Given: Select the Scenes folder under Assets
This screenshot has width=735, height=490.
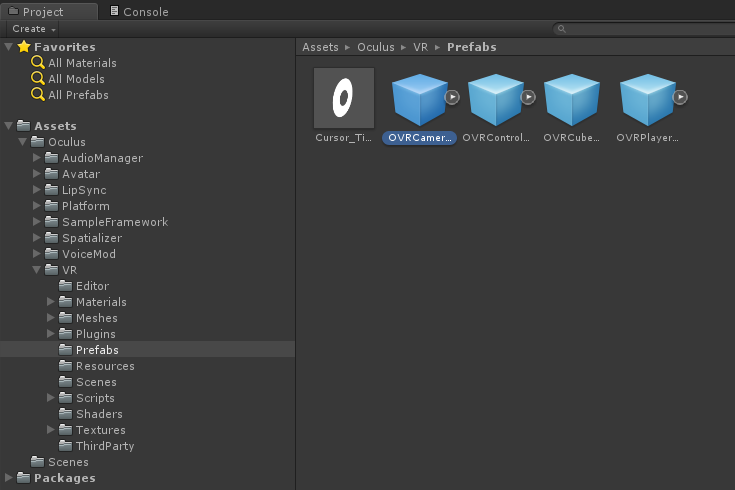Looking at the screenshot, I should click(68, 462).
